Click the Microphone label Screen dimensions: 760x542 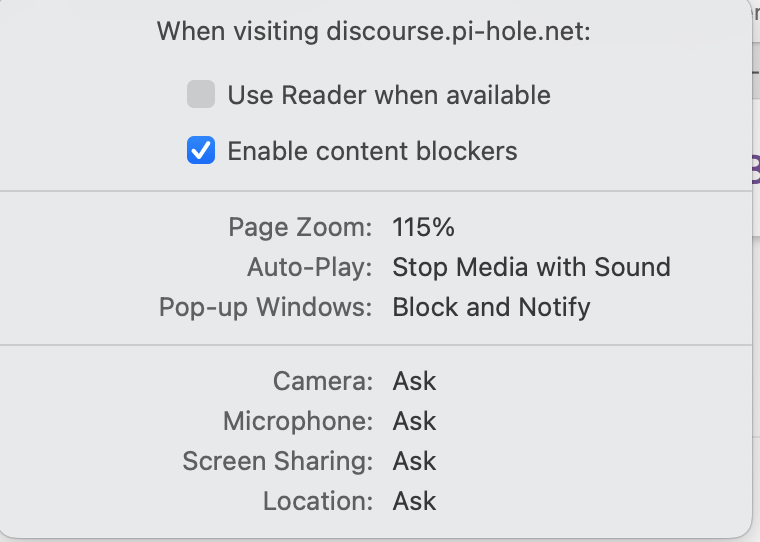(298, 421)
